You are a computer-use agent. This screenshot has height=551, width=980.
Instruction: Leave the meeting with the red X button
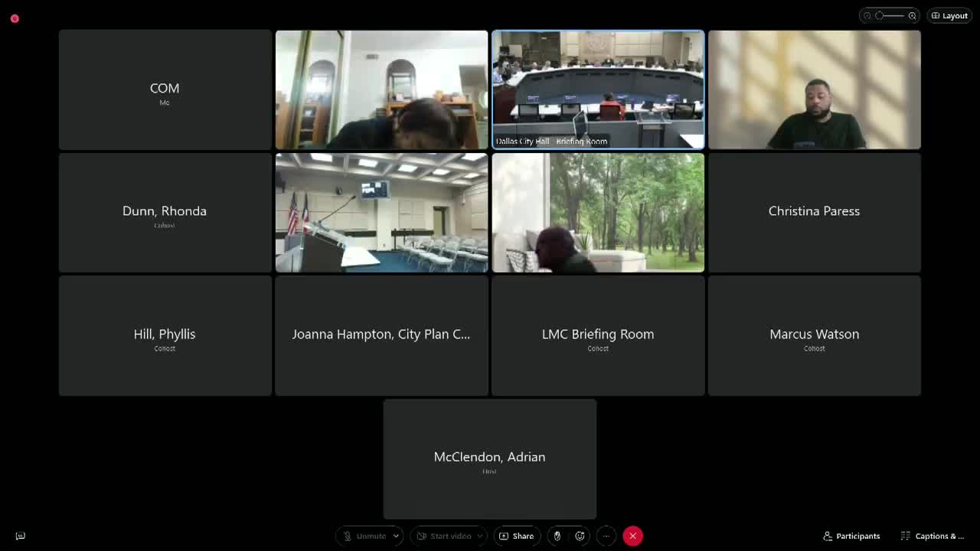(x=632, y=536)
